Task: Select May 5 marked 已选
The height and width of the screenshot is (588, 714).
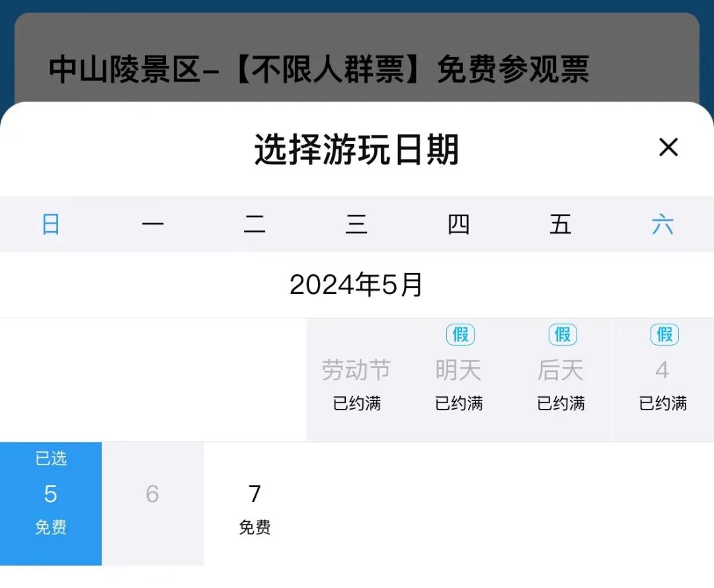Action: click(x=50, y=503)
